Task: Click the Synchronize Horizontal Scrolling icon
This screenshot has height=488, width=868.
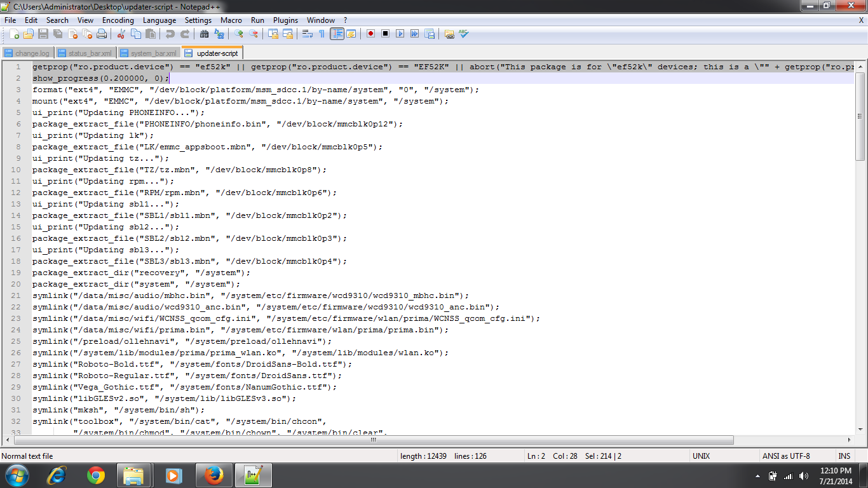Action: 288,34
